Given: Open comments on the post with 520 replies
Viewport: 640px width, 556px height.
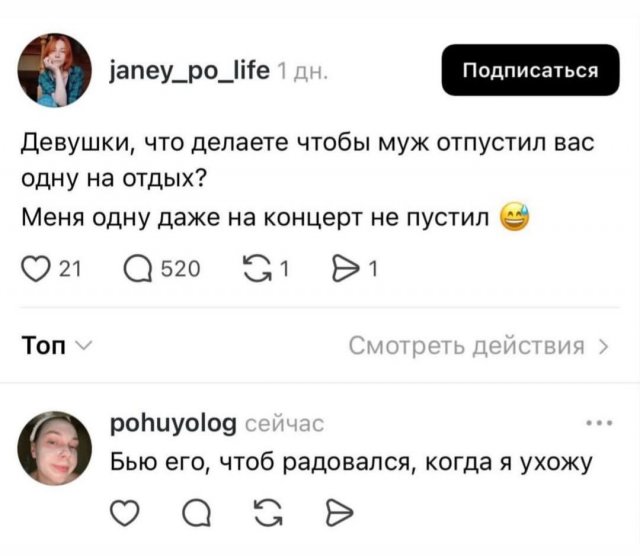Looking at the screenshot, I should [x=138, y=269].
